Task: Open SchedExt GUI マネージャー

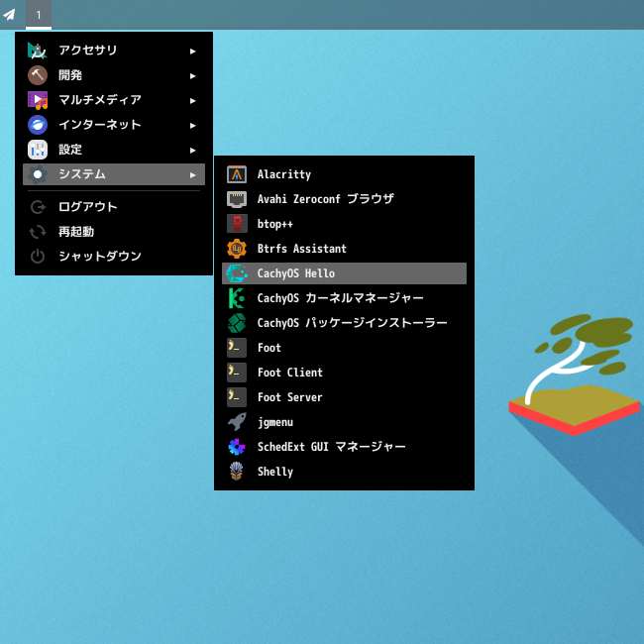Action: click(344, 447)
